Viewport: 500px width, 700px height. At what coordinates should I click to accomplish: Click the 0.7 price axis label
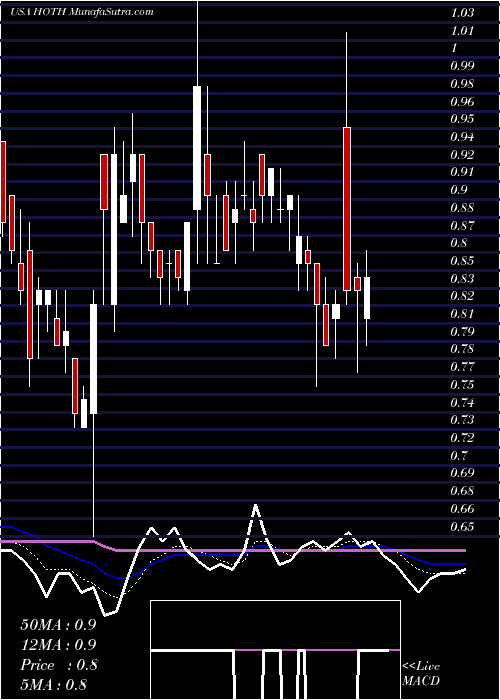tap(458, 456)
